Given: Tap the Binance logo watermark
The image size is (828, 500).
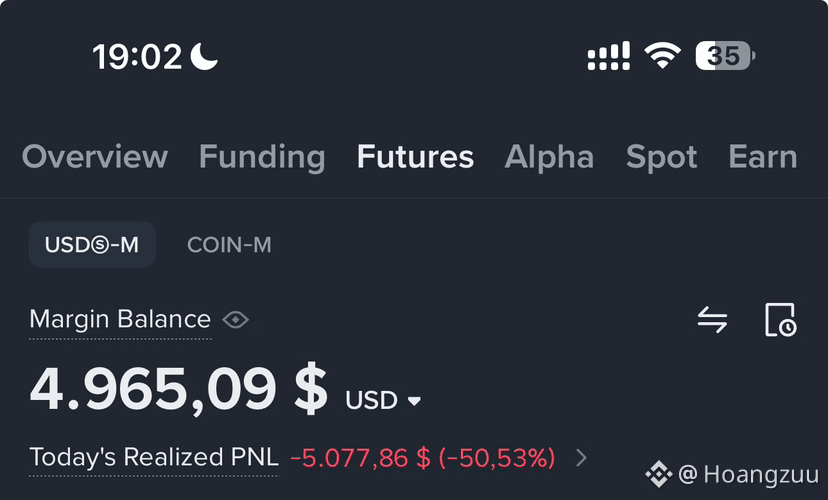Looking at the screenshot, I should (x=658, y=474).
